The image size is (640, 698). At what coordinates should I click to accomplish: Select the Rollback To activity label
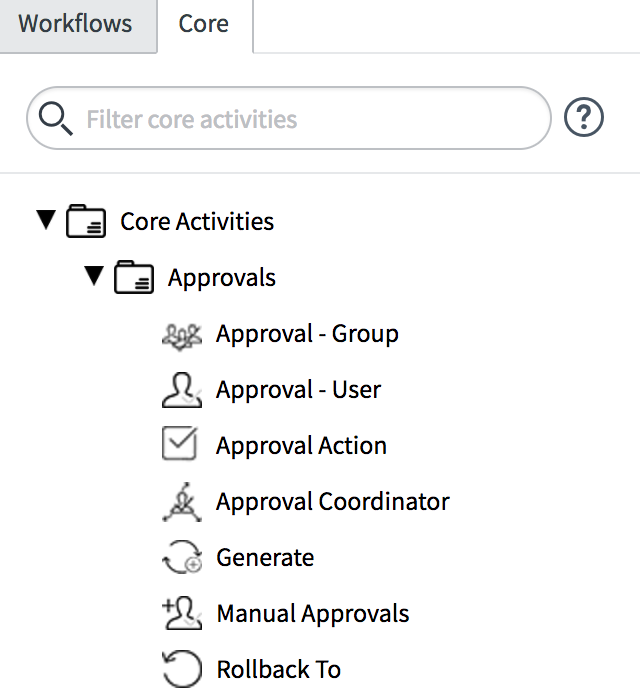click(x=279, y=669)
